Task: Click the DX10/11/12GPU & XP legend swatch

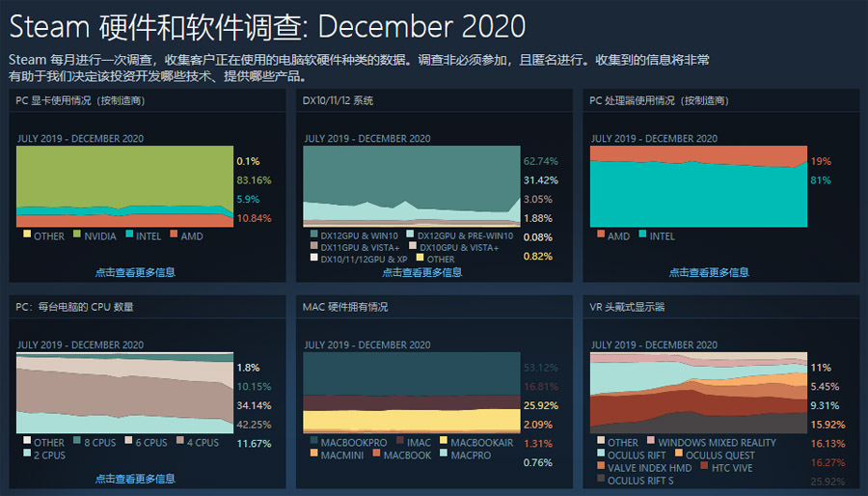Action: (x=313, y=257)
